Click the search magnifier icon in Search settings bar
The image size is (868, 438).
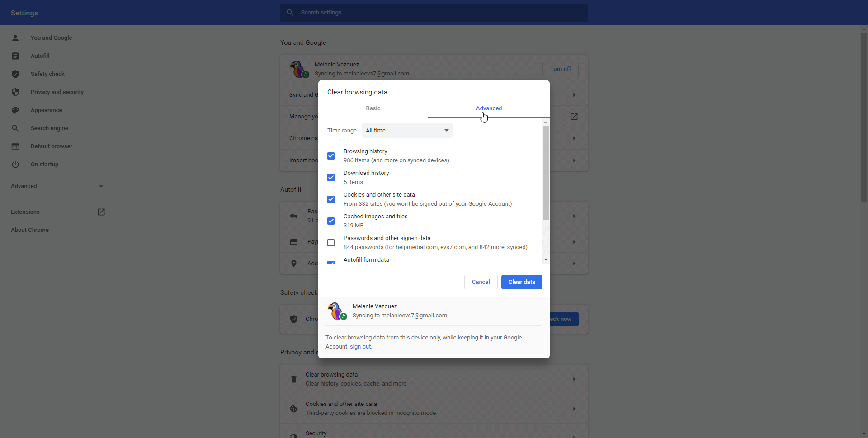tap(290, 13)
